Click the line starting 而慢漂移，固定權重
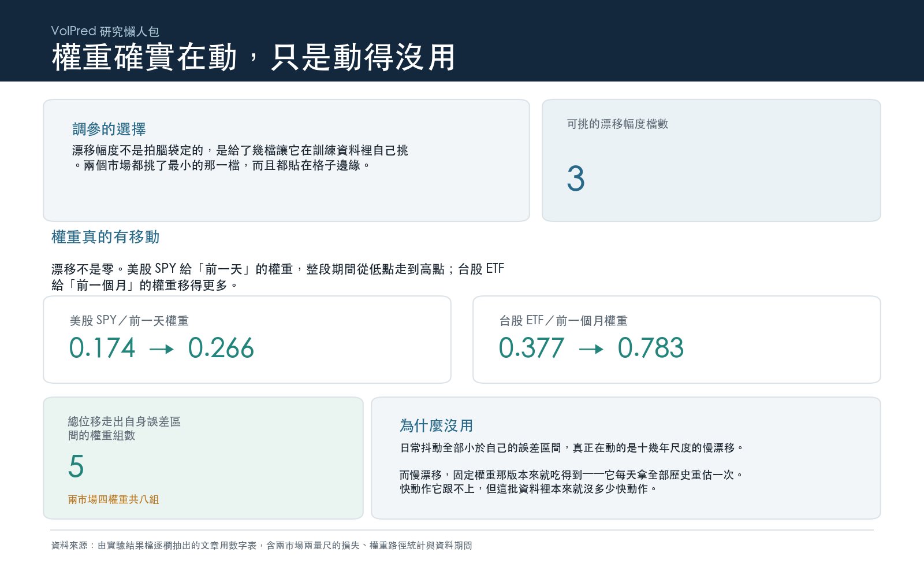The image size is (924, 578). click(571, 475)
